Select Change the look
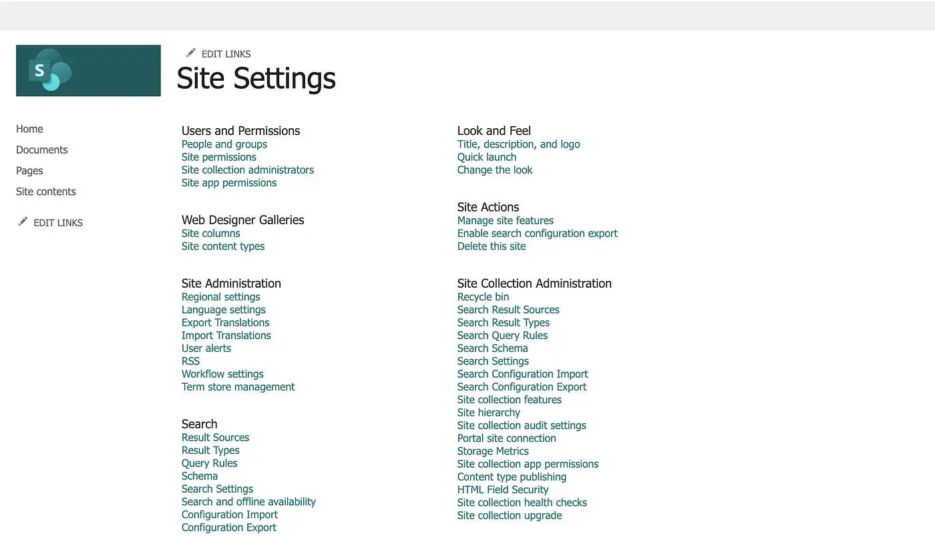The image size is (935, 560). click(495, 170)
